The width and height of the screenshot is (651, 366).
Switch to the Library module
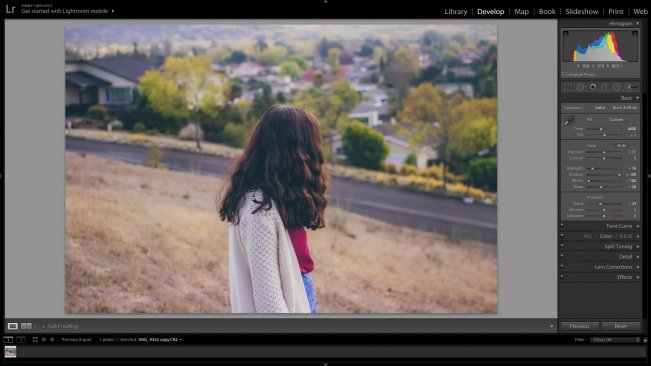455,12
